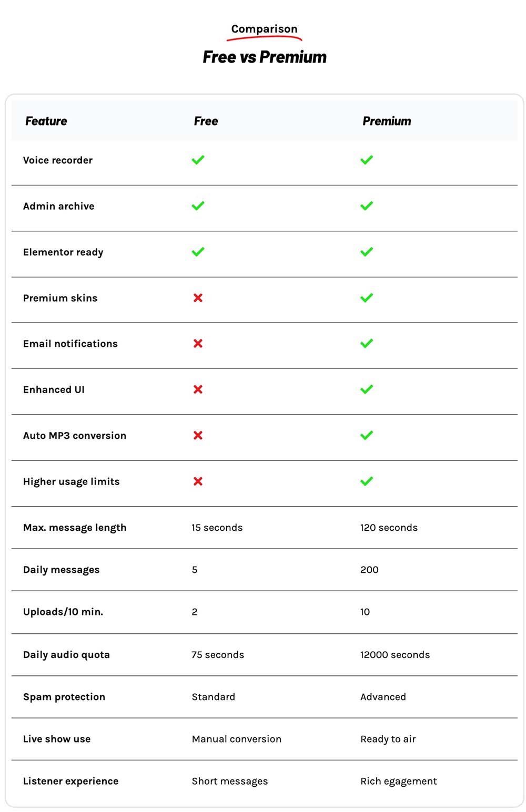Click the Free checkmark for Voice recorder
Viewport: 526px width, 812px height.
[x=198, y=160]
